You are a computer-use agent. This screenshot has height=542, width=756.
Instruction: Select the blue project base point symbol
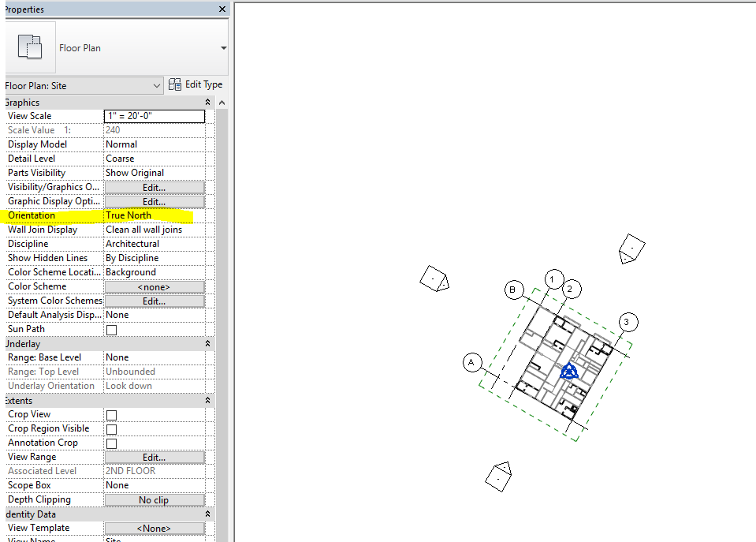[x=569, y=371]
